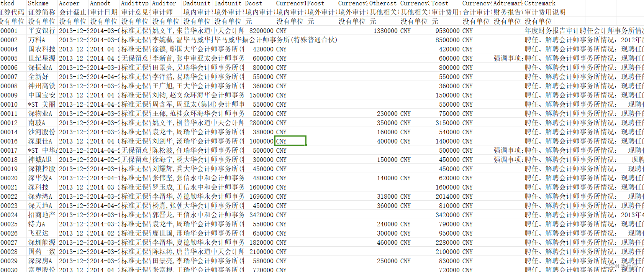Select the 140000 Othercst value for 深华发A
This screenshot has height=272, width=644.
(x=383, y=178)
